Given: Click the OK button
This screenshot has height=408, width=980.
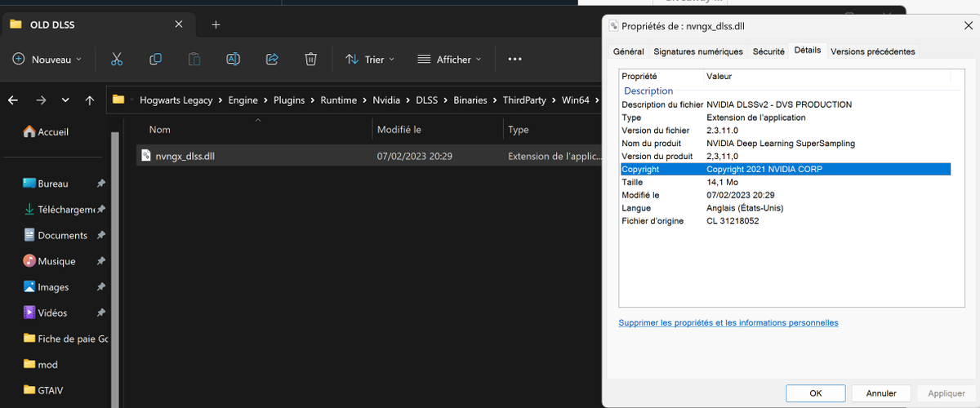Looking at the screenshot, I should [815, 393].
